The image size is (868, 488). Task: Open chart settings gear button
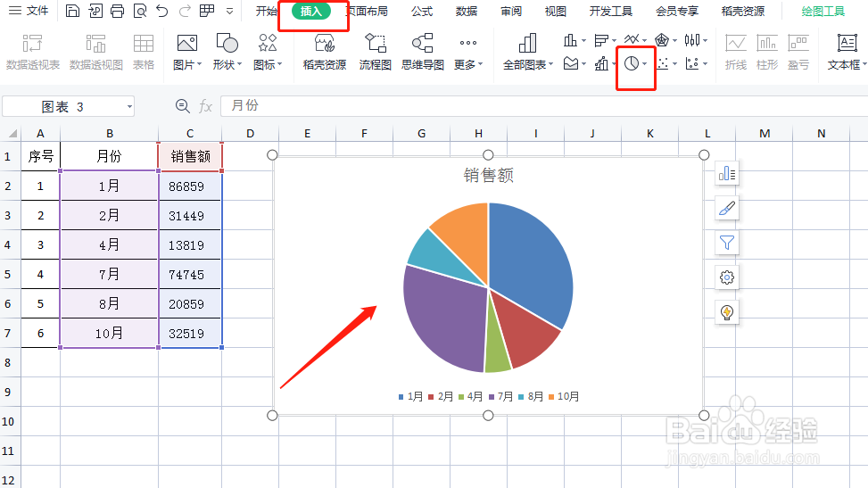coord(727,277)
